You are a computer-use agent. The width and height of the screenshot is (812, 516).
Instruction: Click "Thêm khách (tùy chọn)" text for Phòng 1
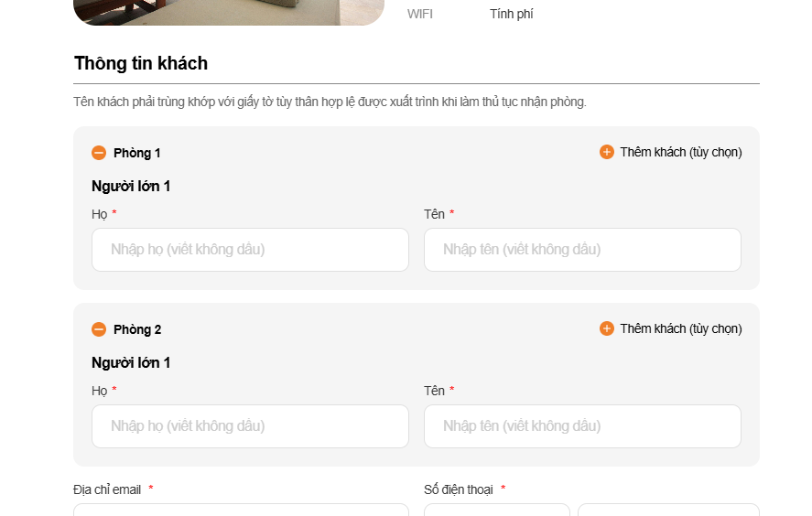tap(681, 152)
